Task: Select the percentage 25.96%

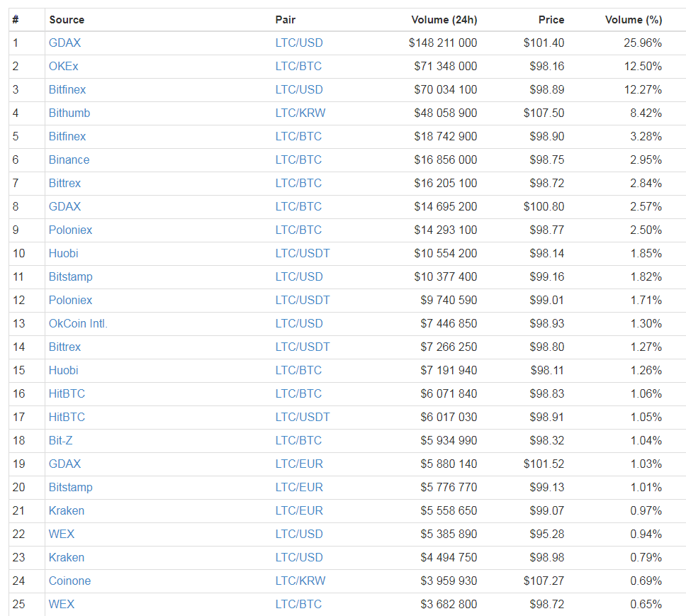Action: tap(643, 43)
